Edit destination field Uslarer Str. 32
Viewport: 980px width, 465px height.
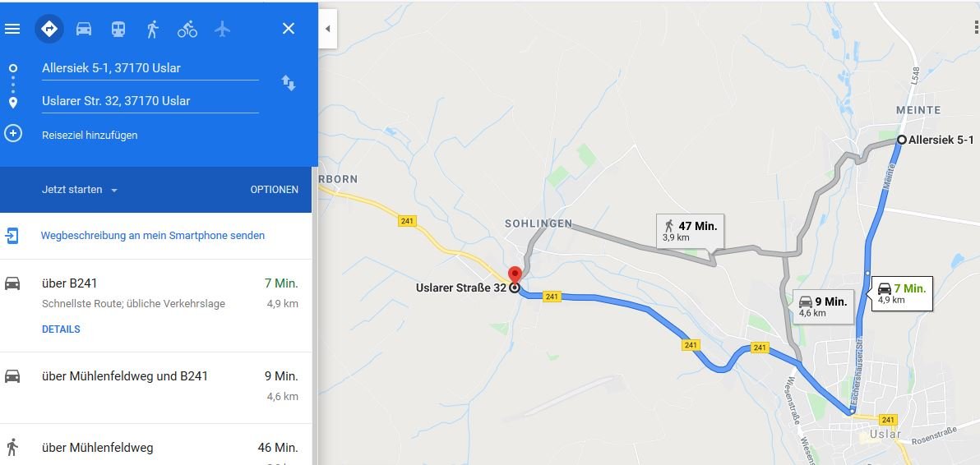[150, 101]
